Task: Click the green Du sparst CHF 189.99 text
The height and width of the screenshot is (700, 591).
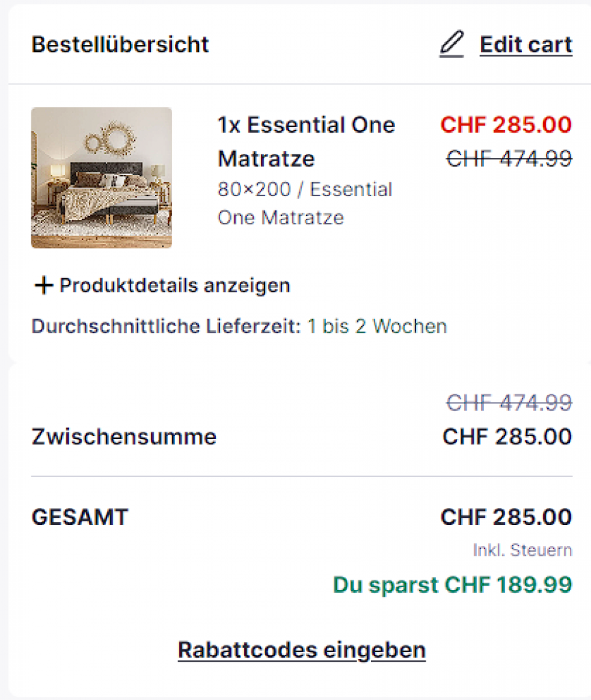Action: (x=452, y=585)
